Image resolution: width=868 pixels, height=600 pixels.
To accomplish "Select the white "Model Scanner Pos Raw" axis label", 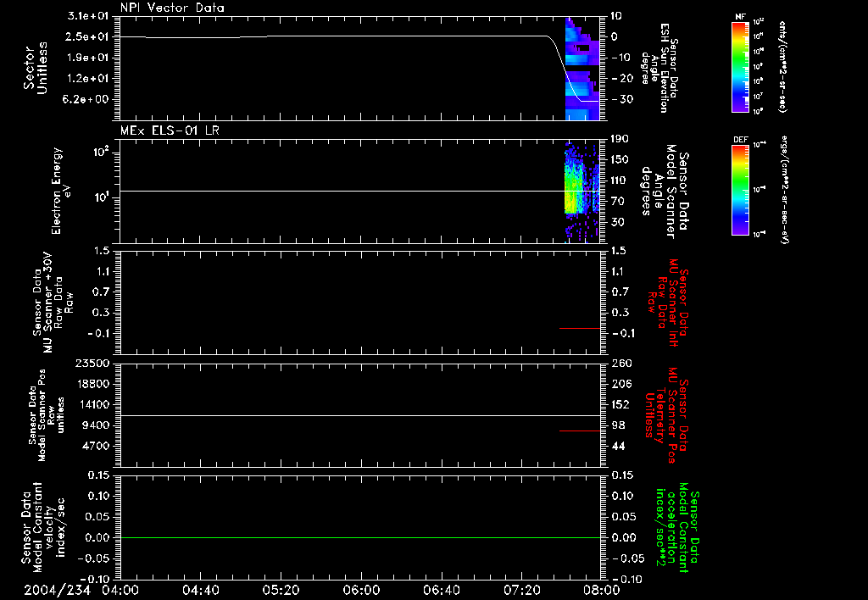I will click(x=46, y=415).
